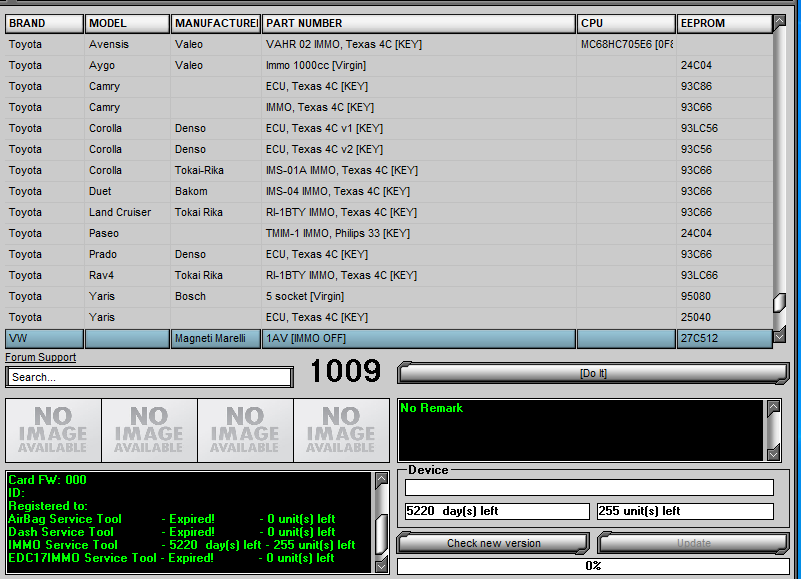The height and width of the screenshot is (579, 801).
Task: Click Check new version button
Action: (x=493, y=543)
